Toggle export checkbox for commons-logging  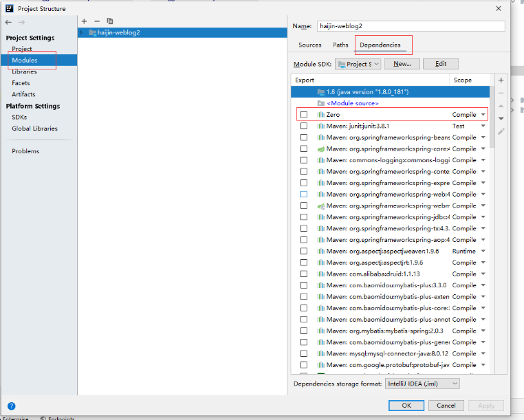click(304, 160)
